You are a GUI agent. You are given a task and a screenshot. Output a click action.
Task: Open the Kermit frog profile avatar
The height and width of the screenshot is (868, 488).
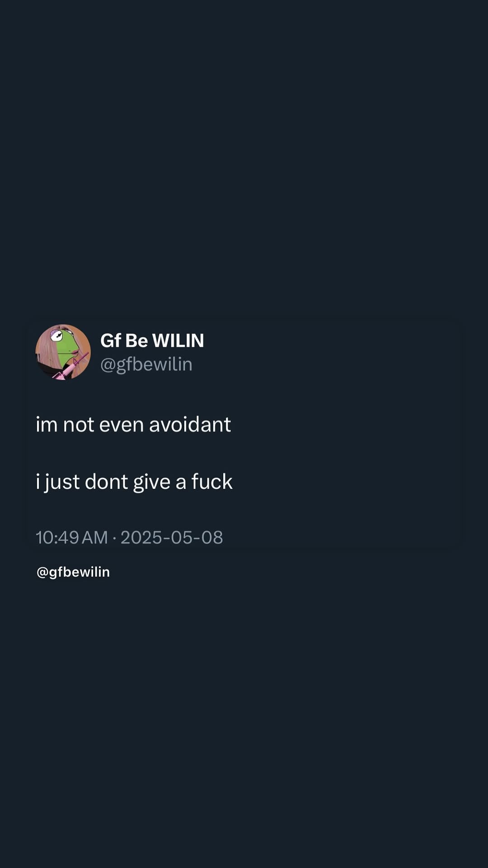(63, 352)
